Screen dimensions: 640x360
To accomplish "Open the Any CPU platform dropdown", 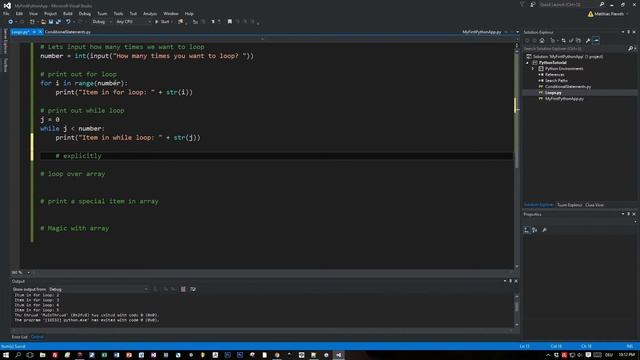I will tap(133, 22).
